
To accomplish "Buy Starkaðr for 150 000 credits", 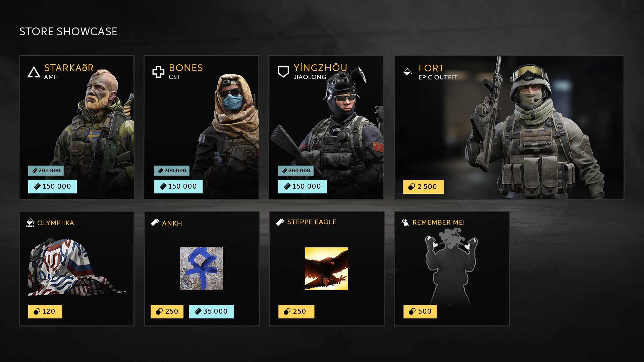I will [52, 186].
